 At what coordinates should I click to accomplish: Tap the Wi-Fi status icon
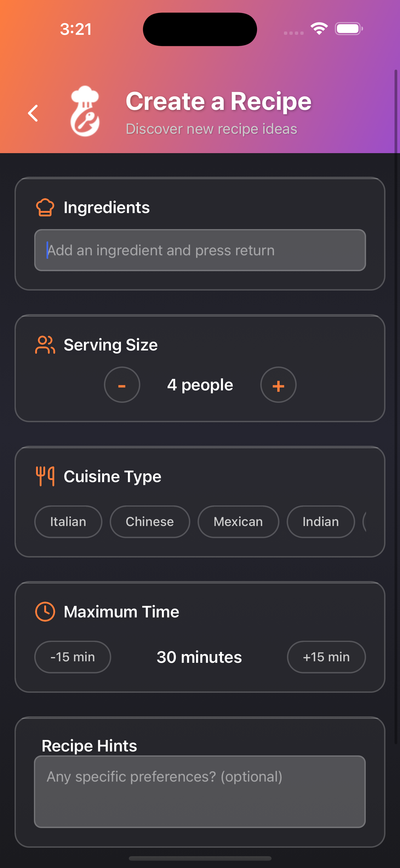tap(319, 29)
